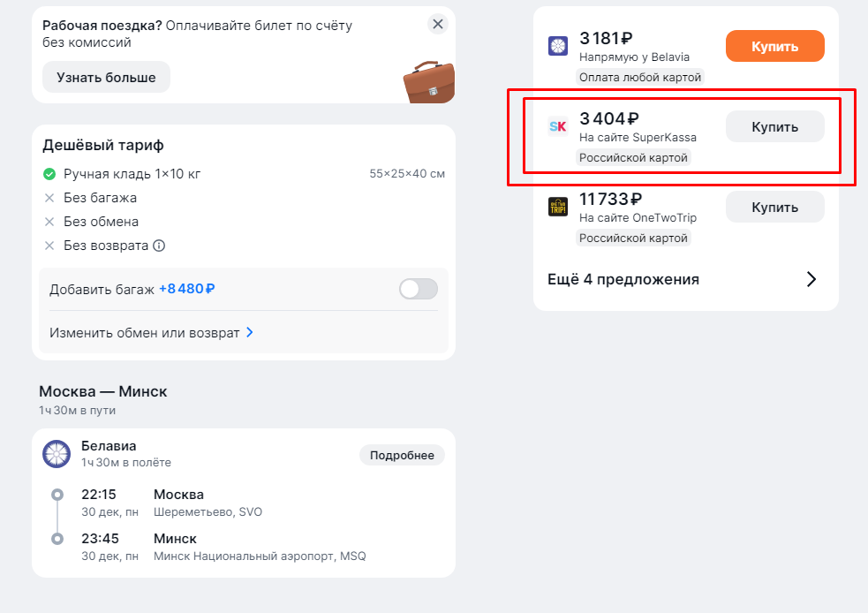Click the Российской картой tag under OneTwoTrip
Image resolution: width=868 pixels, height=613 pixels.
click(x=633, y=238)
